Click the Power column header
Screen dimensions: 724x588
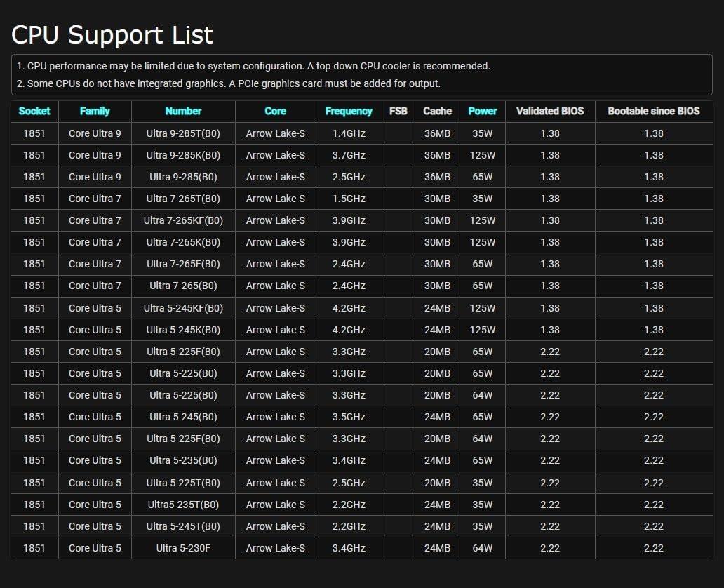[x=483, y=111]
